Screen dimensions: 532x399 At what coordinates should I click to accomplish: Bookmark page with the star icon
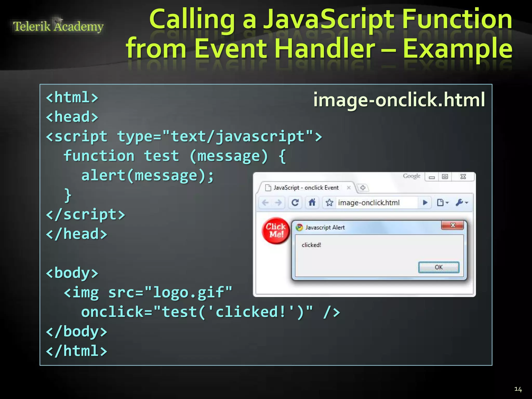(329, 203)
